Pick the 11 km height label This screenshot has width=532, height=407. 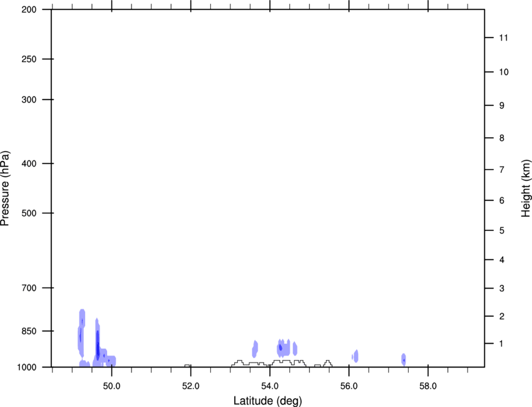point(503,38)
